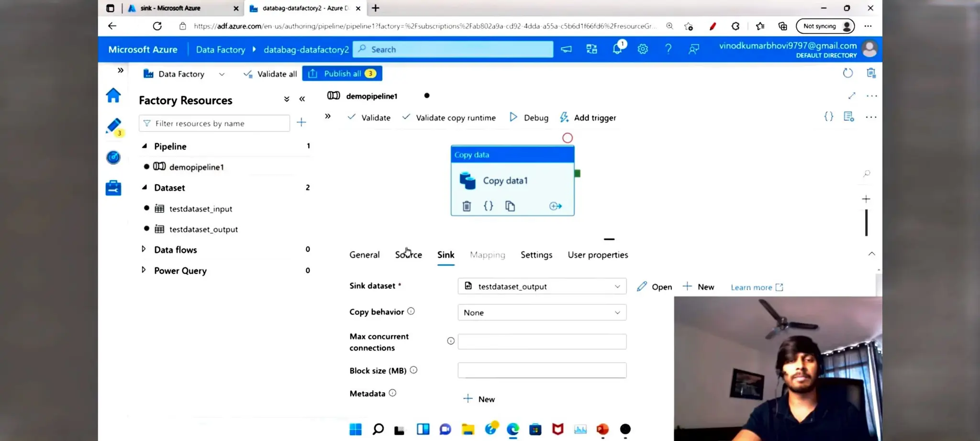Focus the Filter resources by name field
This screenshot has width=980, height=441.
214,123
